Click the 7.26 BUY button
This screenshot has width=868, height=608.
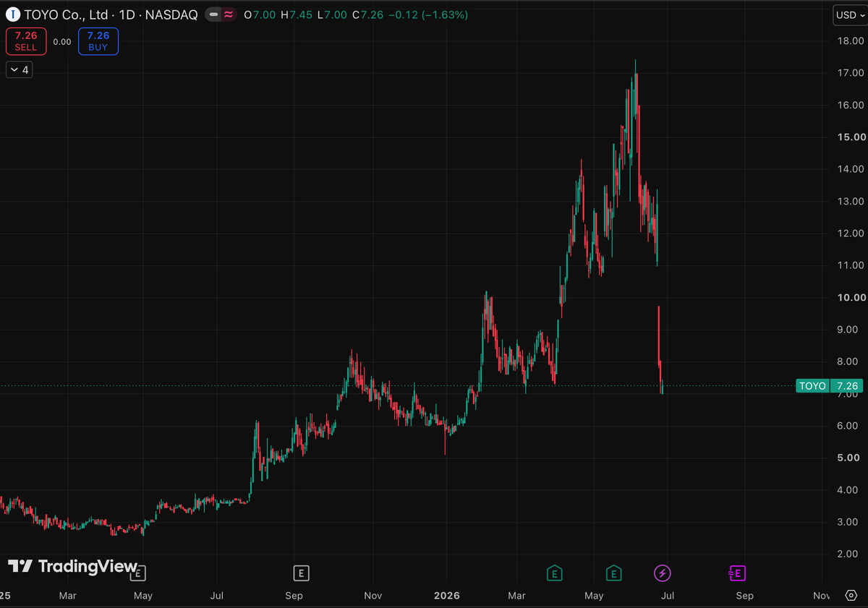point(98,41)
